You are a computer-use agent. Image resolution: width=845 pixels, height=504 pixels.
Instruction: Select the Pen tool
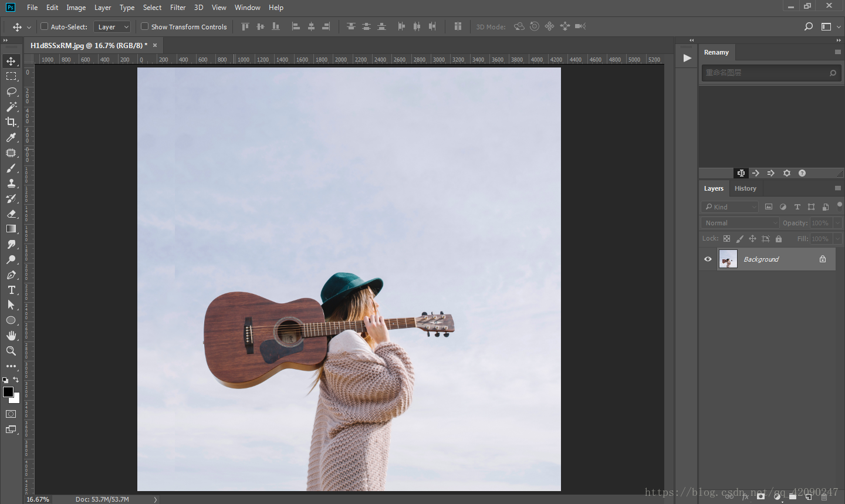(x=11, y=275)
